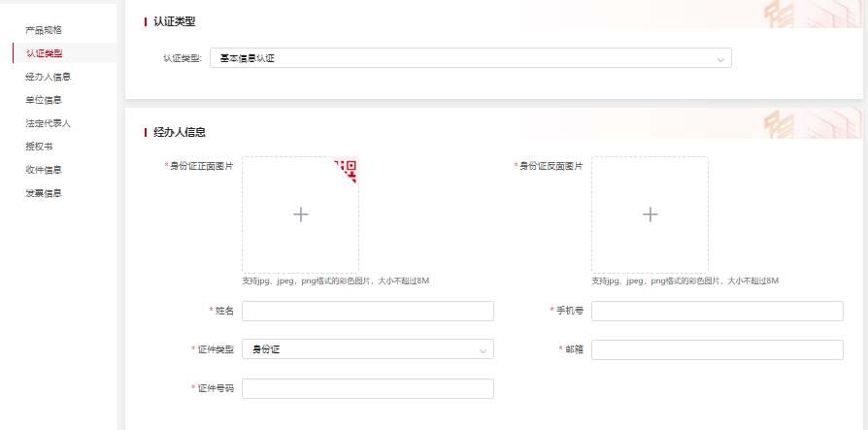This screenshot has width=868, height=430.
Task: Click the 经办人信息 section heading
Action: 179,132
